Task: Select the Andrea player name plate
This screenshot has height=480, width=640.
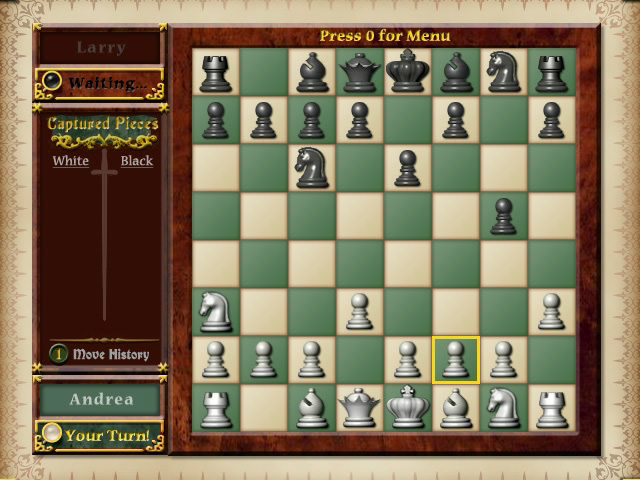Action: point(100,399)
